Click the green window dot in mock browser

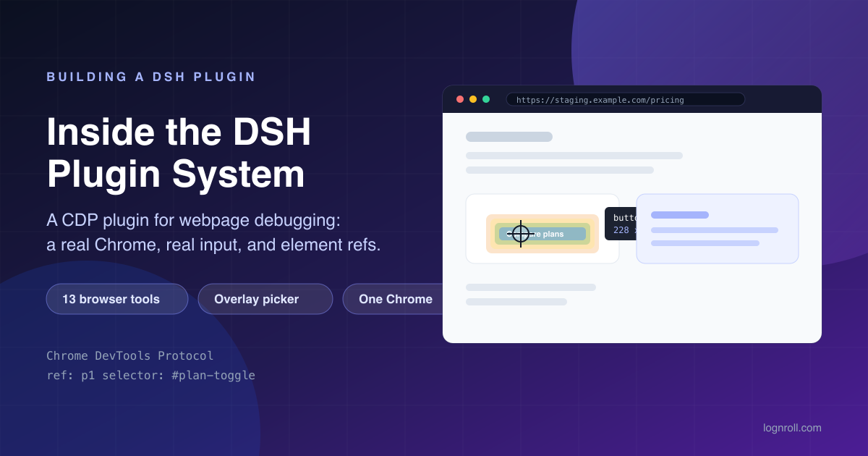486,99
